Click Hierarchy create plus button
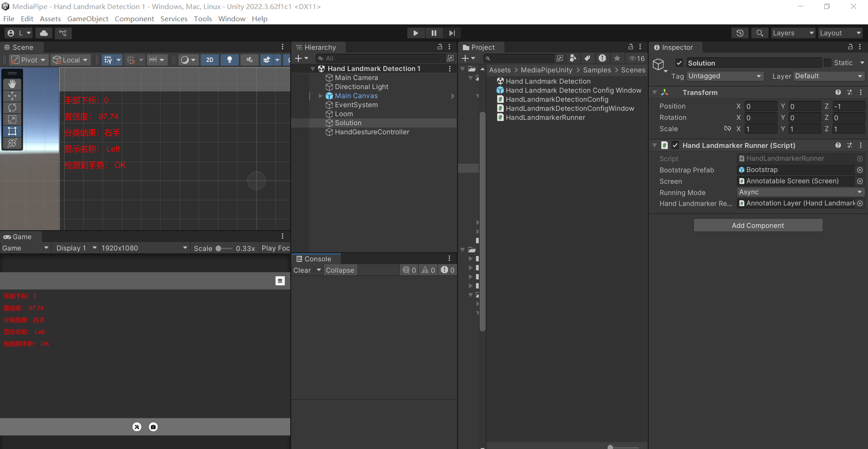The width and height of the screenshot is (868, 449). click(301, 58)
